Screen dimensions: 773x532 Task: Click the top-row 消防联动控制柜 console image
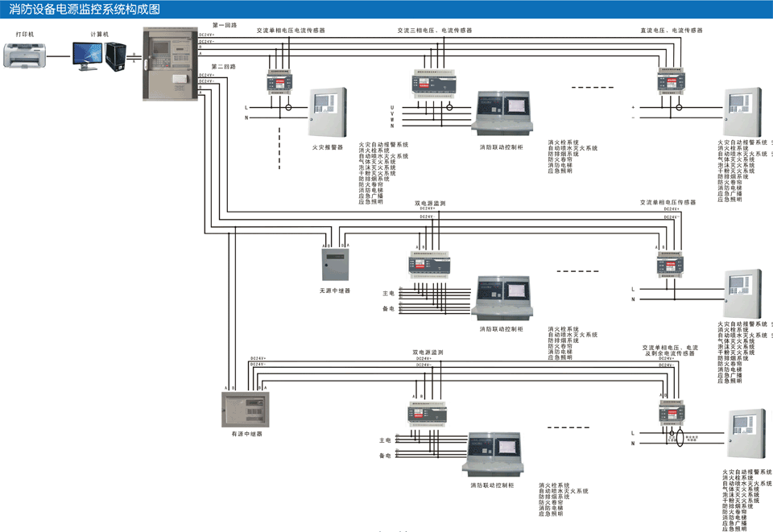pyautogui.click(x=502, y=113)
